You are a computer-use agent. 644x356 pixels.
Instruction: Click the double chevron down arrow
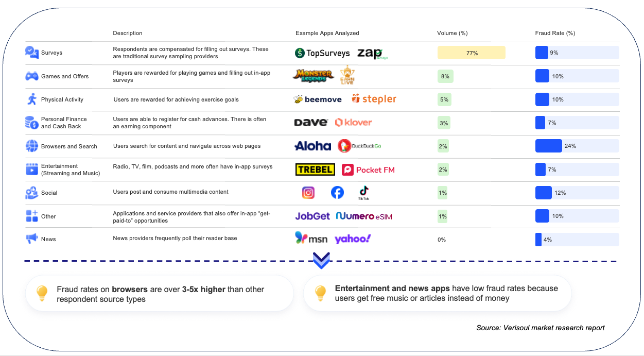[321, 260]
